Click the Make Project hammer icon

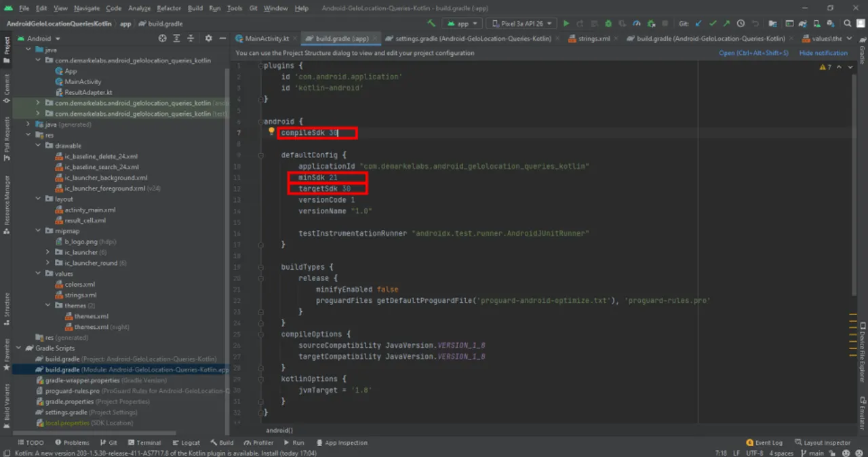431,24
